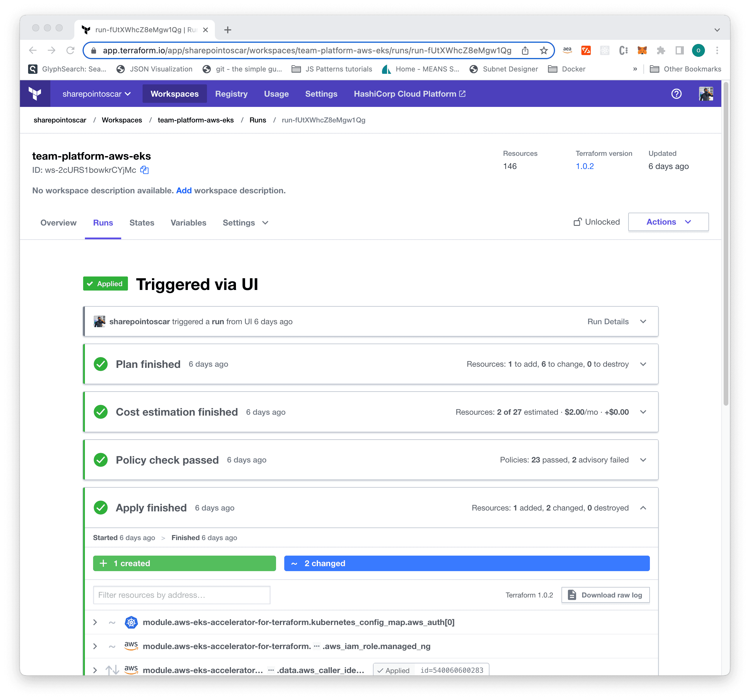Click the Filter resources by address field
The image size is (750, 700).
click(181, 595)
